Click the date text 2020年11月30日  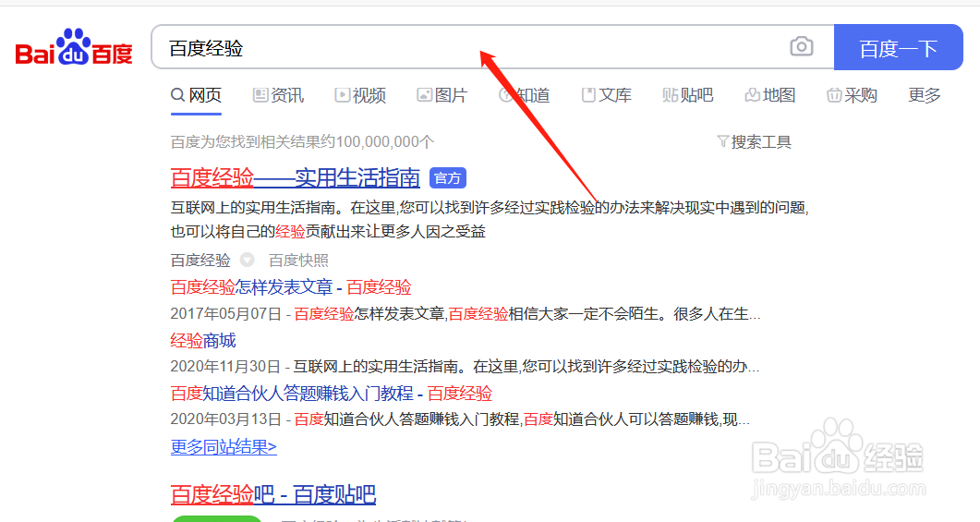pyautogui.click(x=226, y=367)
